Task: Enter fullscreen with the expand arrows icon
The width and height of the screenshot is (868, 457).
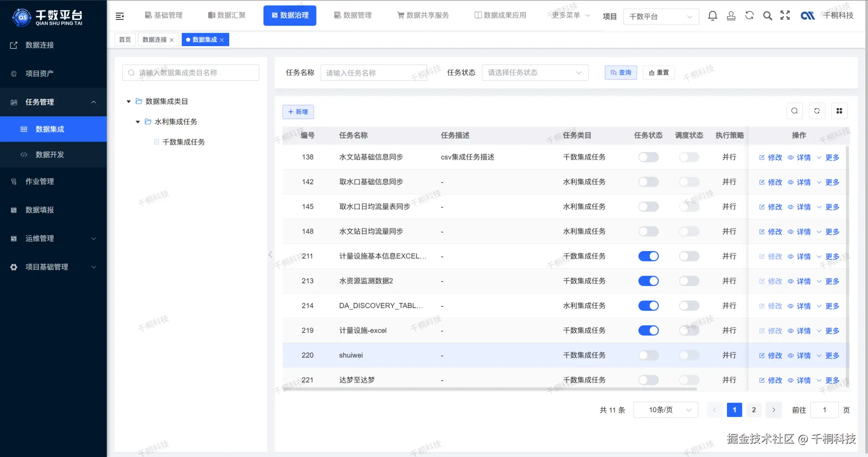Action: (x=785, y=15)
